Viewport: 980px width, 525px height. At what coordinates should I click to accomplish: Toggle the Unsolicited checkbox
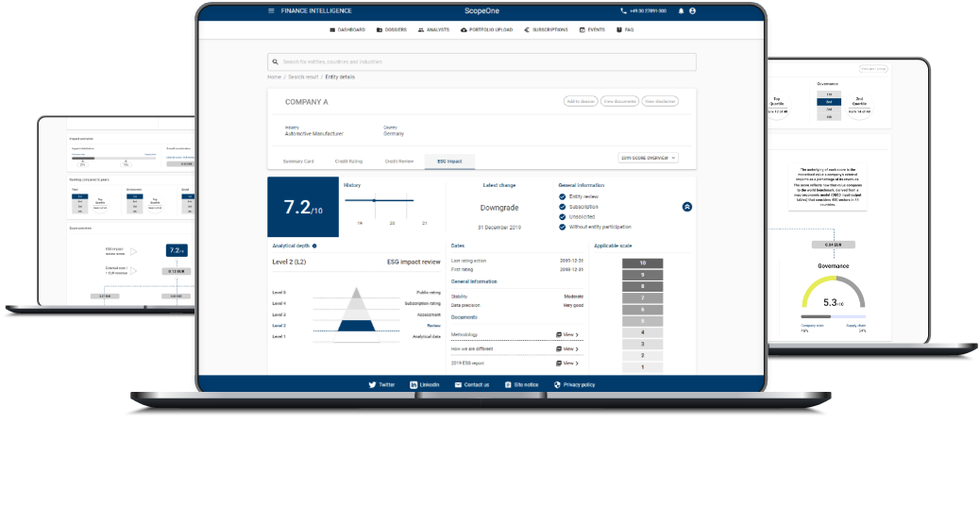563,217
